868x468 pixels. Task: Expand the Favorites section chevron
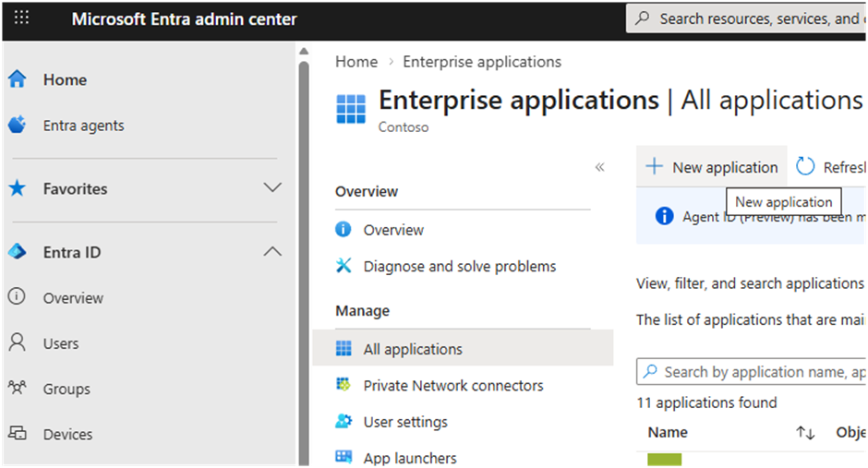(272, 188)
